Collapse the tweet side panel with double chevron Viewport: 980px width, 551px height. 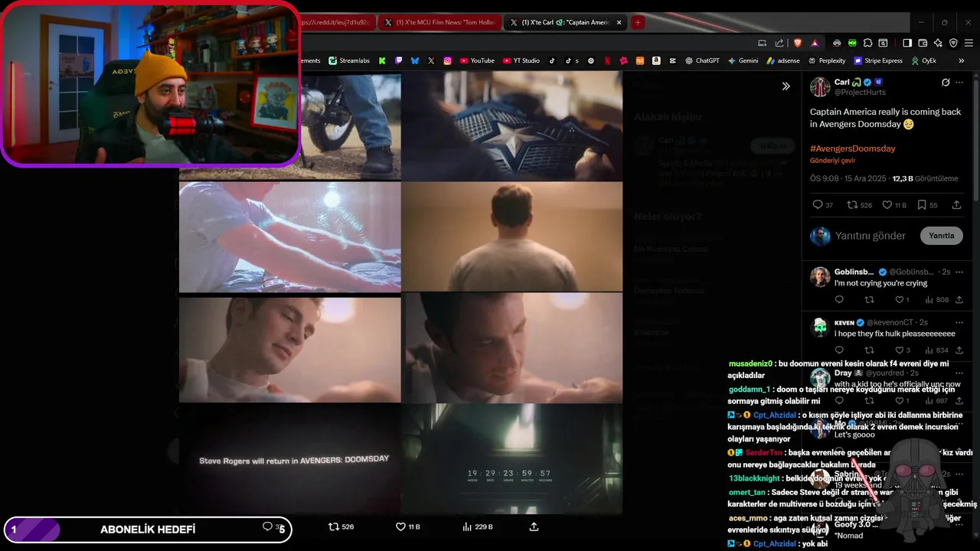786,86
